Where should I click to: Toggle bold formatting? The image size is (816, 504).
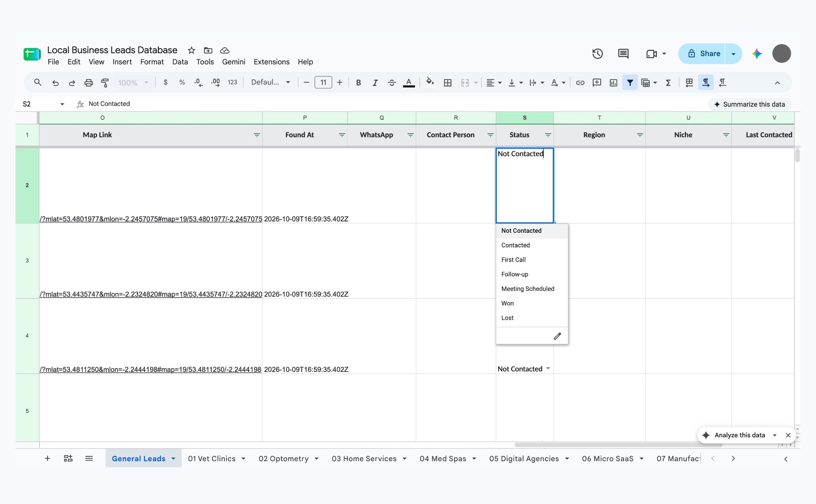click(x=358, y=83)
